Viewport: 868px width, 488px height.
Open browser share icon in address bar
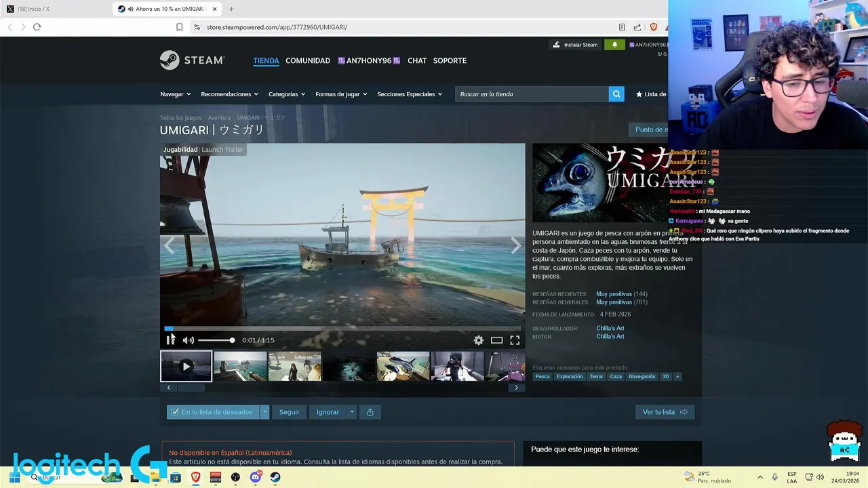pyautogui.click(x=637, y=27)
